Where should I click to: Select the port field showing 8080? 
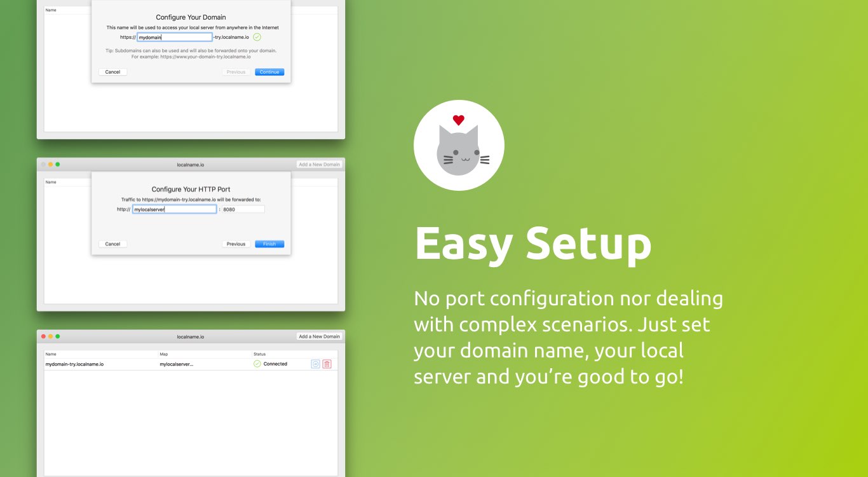(x=243, y=209)
